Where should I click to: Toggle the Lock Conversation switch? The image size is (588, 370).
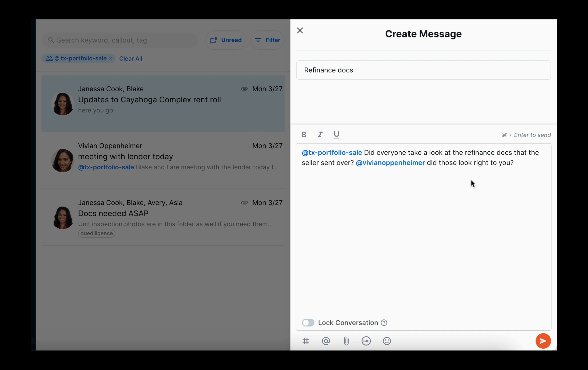click(x=308, y=322)
